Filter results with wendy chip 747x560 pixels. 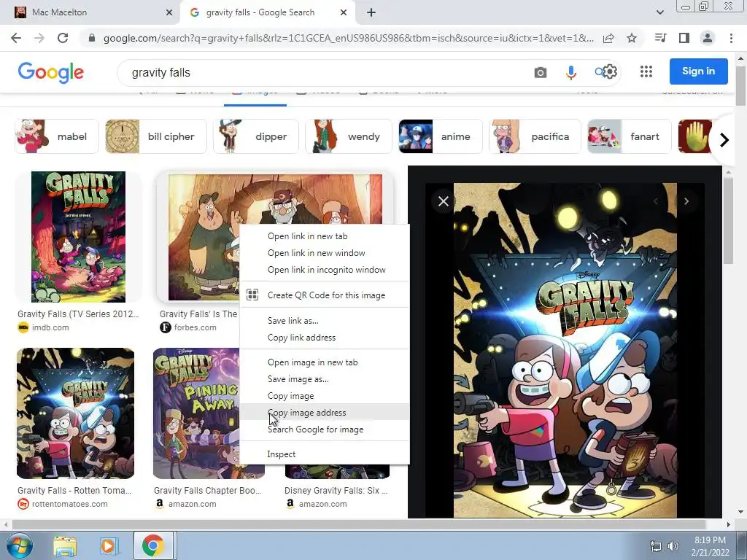348,136
